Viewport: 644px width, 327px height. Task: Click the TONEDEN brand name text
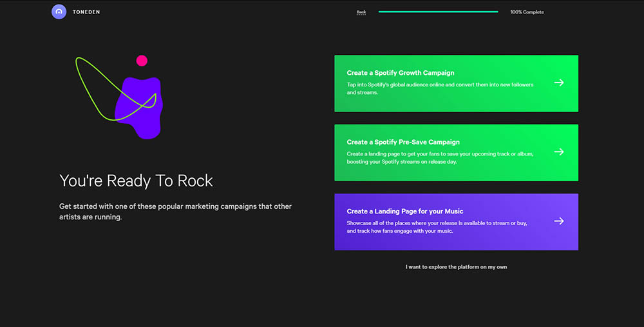[86, 12]
